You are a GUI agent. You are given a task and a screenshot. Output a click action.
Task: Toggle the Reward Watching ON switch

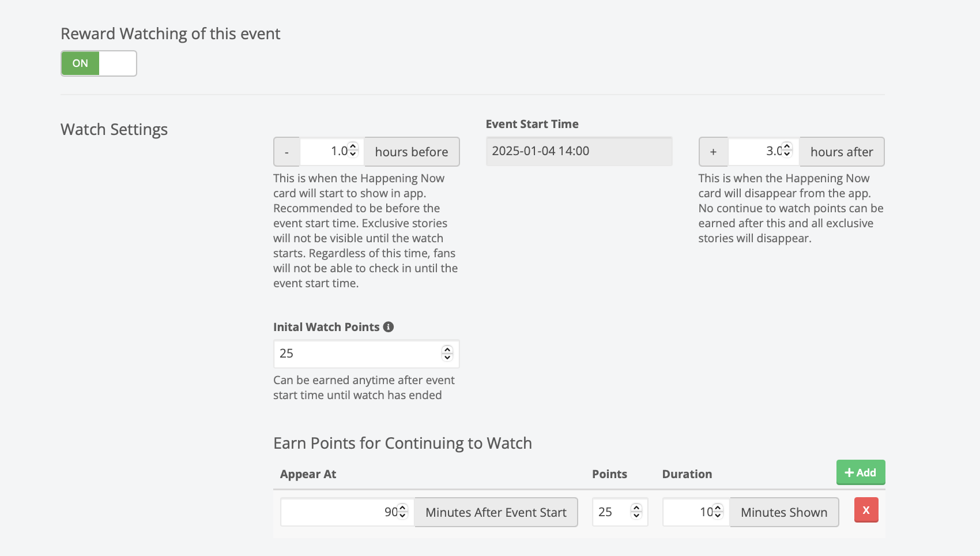[x=99, y=63]
